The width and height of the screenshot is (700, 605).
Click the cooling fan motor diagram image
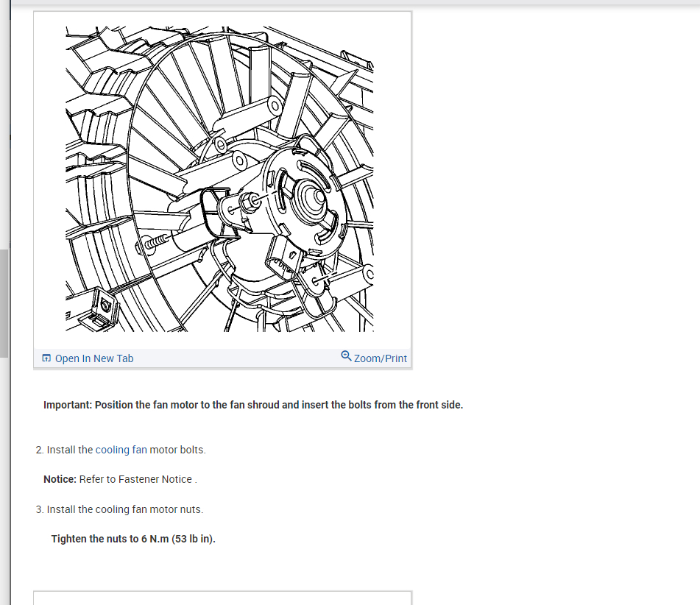pos(219,179)
